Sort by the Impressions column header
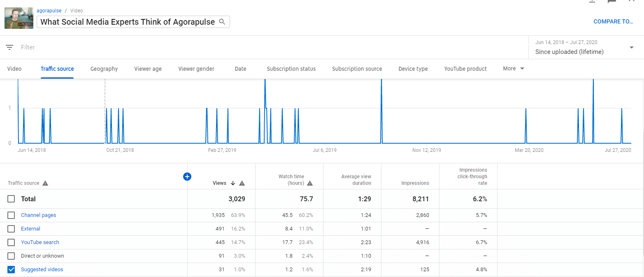Viewport: 644px width, 277px height. point(415,183)
